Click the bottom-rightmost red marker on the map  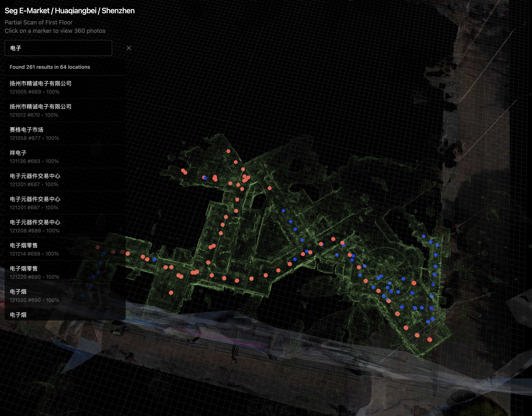tap(430, 339)
